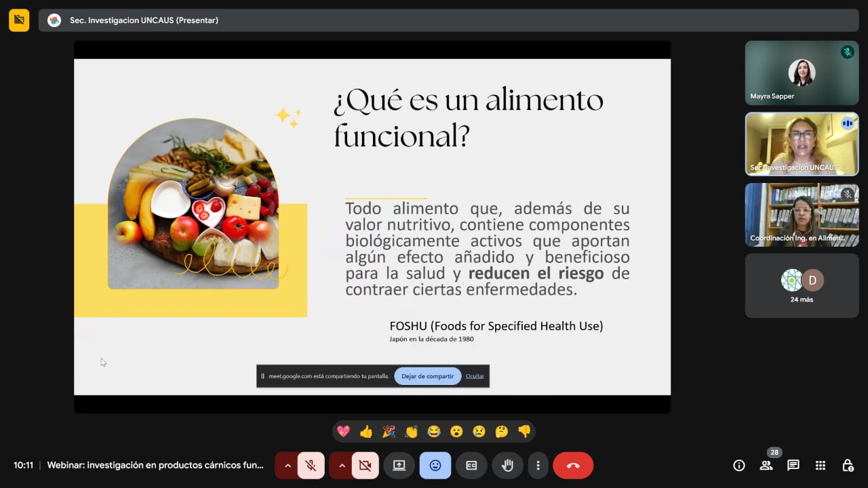Select Coordinación Ing. en Alimentos tile
Image resolution: width=868 pixels, height=488 pixels.
point(802,215)
